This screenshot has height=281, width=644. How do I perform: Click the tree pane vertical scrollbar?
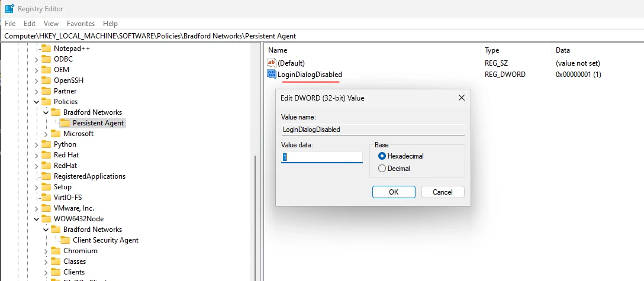[x=256, y=218]
